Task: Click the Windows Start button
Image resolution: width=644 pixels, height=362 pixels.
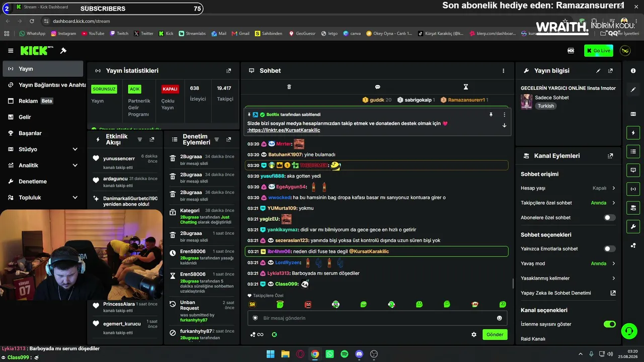Action: pos(270,354)
